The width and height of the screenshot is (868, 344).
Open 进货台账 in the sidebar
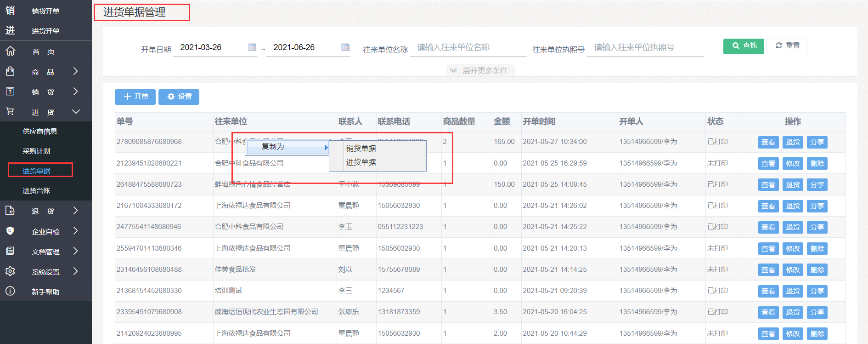click(x=36, y=190)
